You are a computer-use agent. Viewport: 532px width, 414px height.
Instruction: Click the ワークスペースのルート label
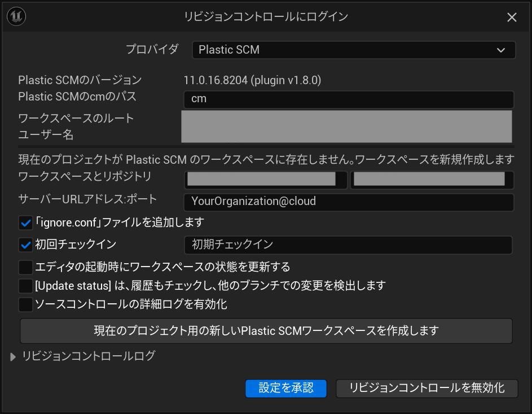pyautogui.click(x=76, y=118)
